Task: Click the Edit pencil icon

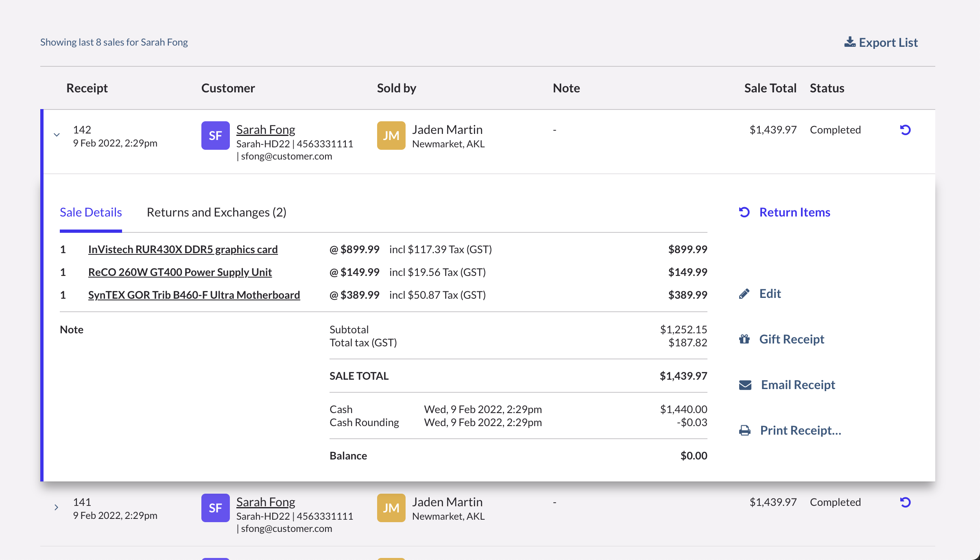Action: pyautogui.click(x=744, y=294)
